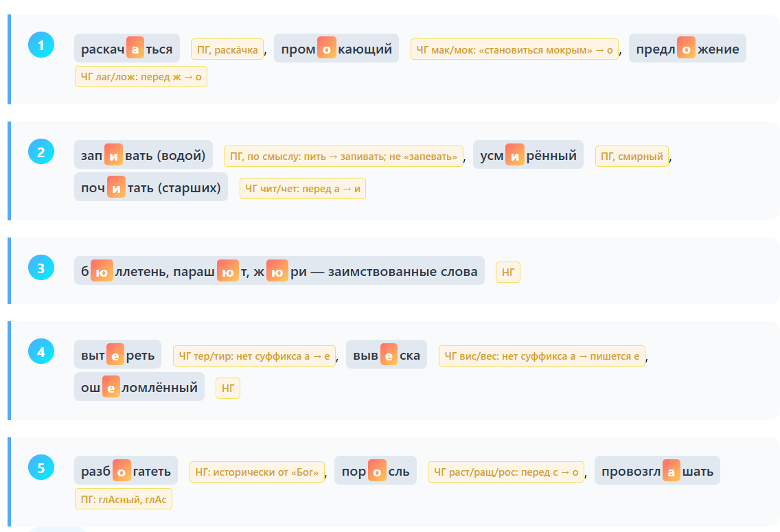Click the numbered circle badge 5
The width and height of the screenshot is (780, 532).
pyautogui.click(x=41, y=467)
